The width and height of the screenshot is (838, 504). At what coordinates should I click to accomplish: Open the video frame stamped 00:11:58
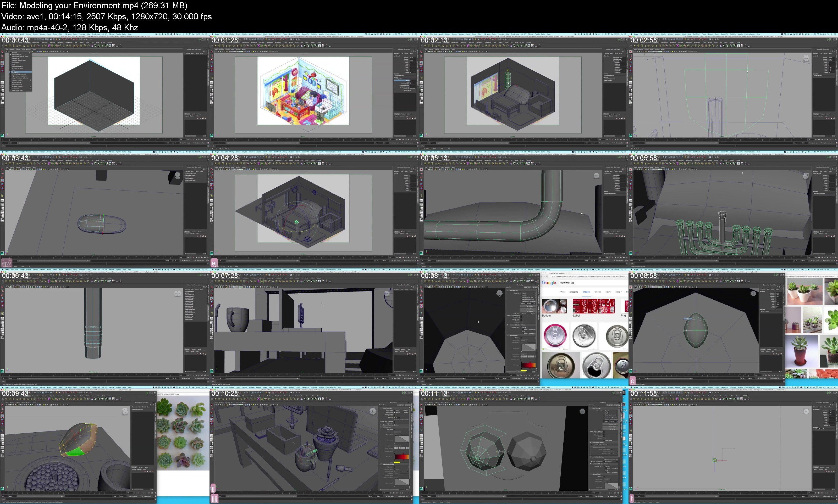pos(733,445)
